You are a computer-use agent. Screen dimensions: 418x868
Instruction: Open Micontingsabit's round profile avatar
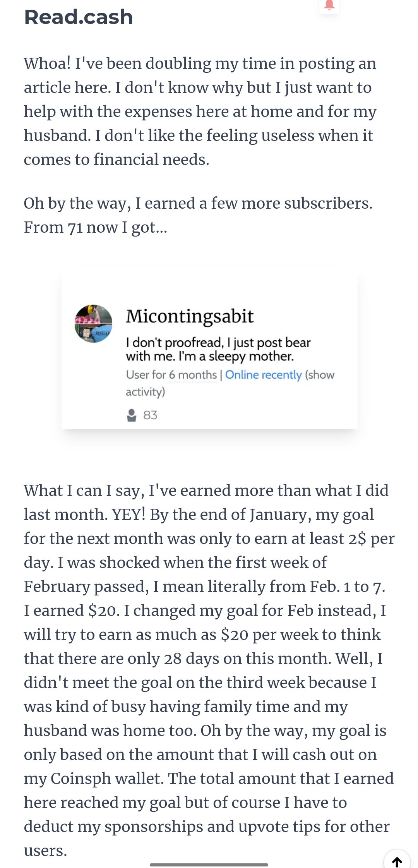tap(93, 324)
